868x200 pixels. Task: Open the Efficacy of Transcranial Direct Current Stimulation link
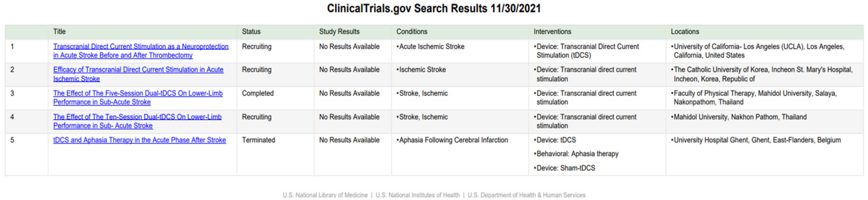tap(138, 70)
